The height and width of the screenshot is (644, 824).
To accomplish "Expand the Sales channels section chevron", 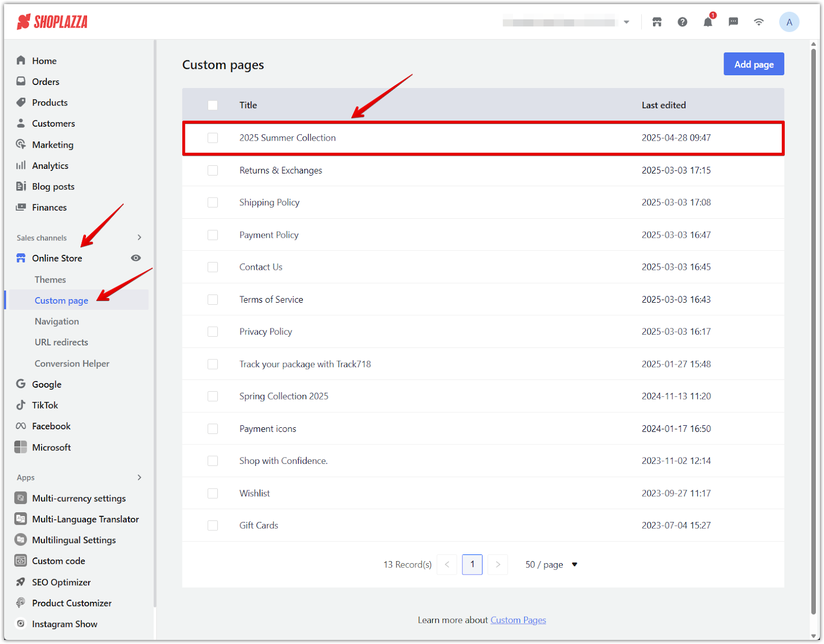I will click(139, 237).
